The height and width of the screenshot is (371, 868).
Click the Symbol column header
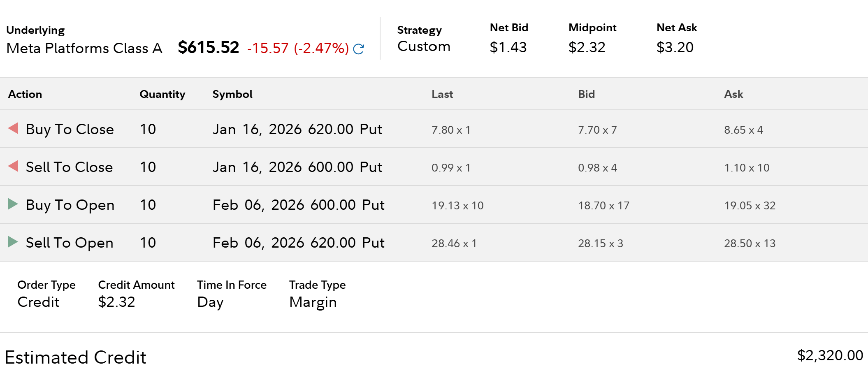point(232,94)
